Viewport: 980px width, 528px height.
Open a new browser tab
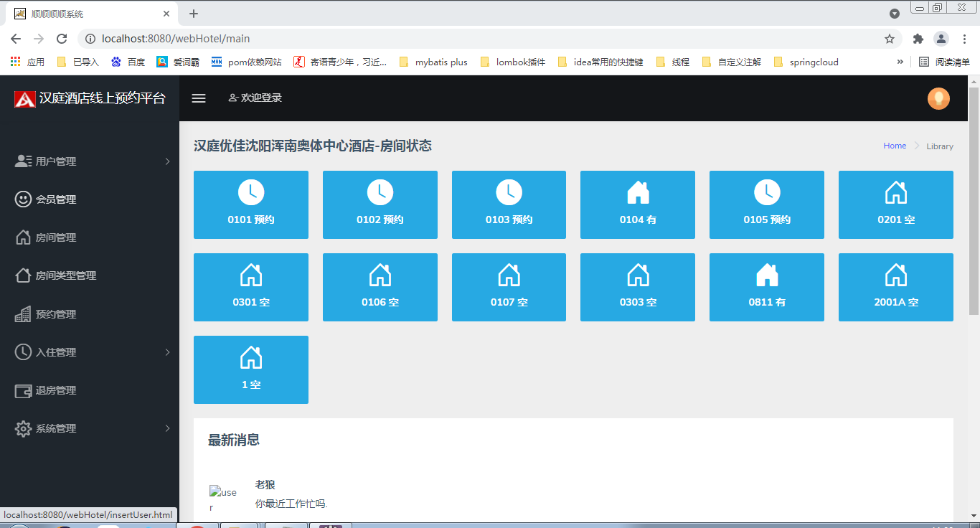click(x=194, y=14)
